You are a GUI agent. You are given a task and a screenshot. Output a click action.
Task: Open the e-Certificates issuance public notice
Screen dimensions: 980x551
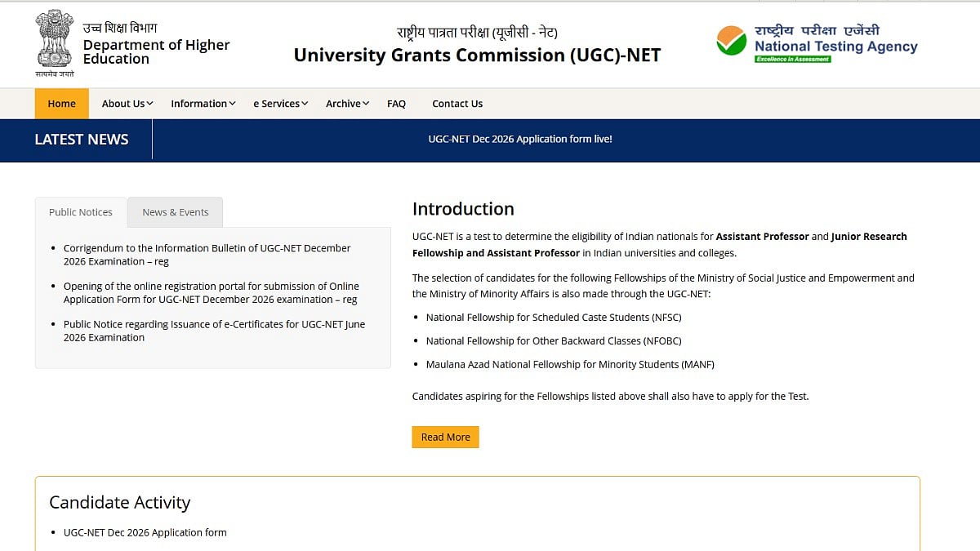[x=215, y=331]
